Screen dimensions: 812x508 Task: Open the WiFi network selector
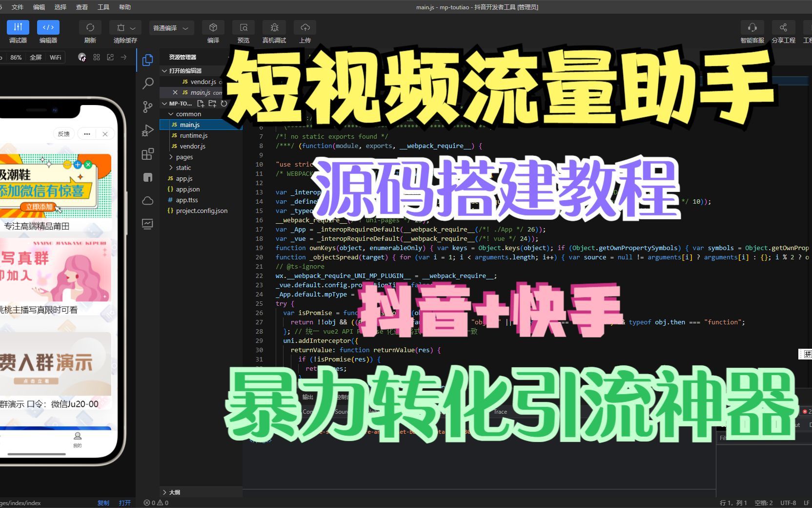[x=56, y=57]
